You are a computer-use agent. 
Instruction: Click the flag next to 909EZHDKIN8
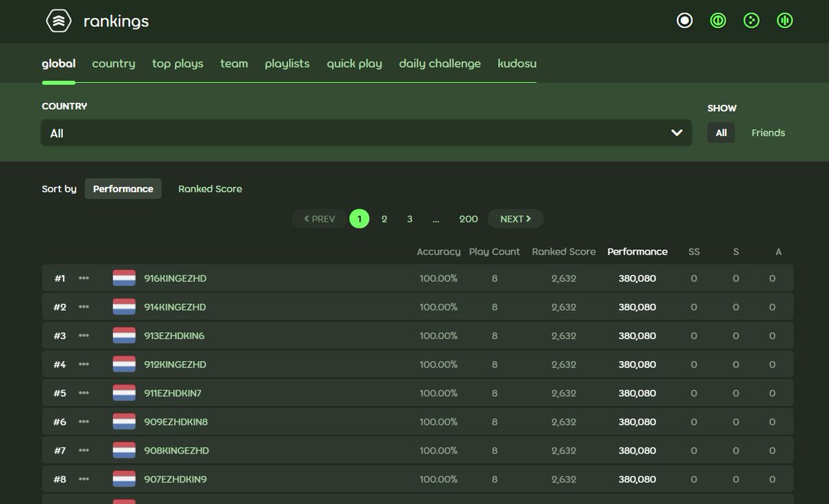click(124, 422)
